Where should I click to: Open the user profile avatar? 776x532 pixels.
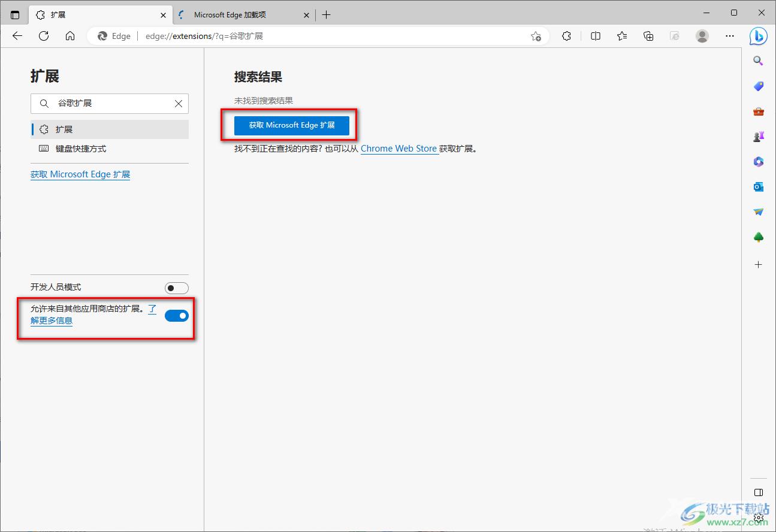pyautogui.click(x=702, y=36)
